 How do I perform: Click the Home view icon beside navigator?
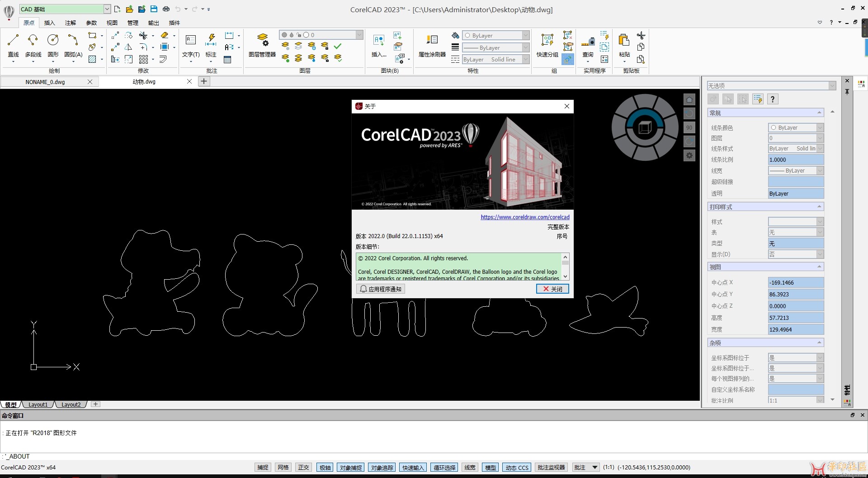pyautogui.click(x=689, y=100)
